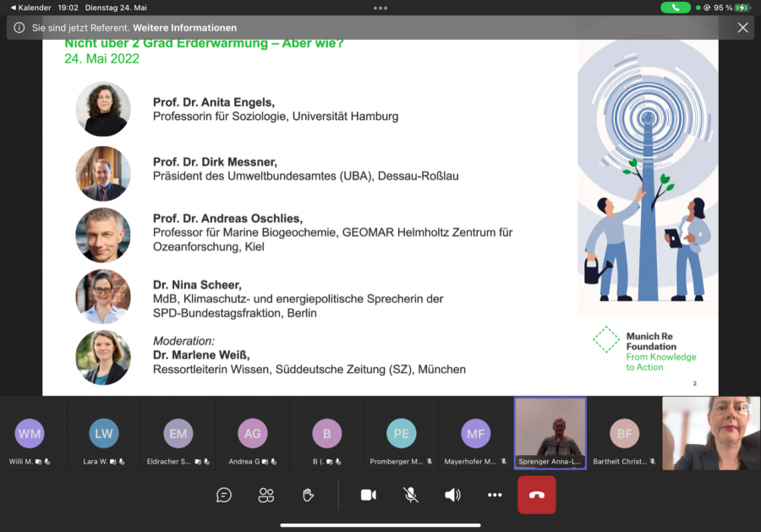This screenshot has width=761, height=532.
Task: Select the BF avatar for Barthelt
Action: point(625,434)
